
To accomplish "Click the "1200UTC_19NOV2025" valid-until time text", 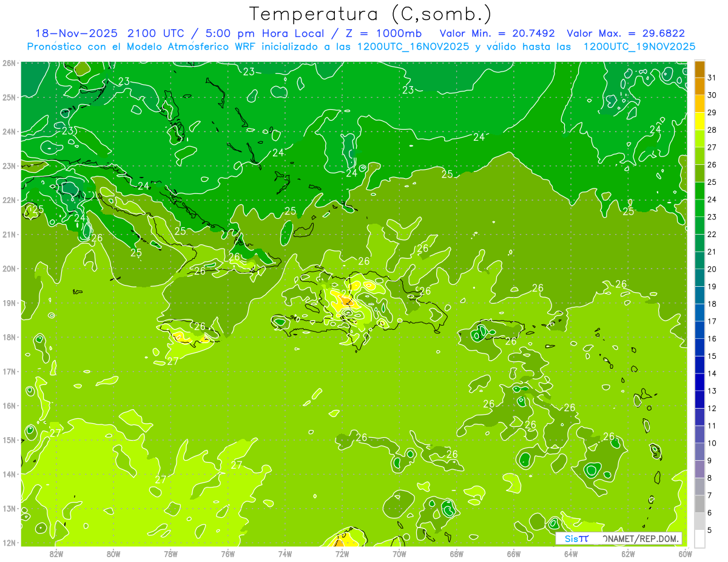I will click(x=639, y=47).
